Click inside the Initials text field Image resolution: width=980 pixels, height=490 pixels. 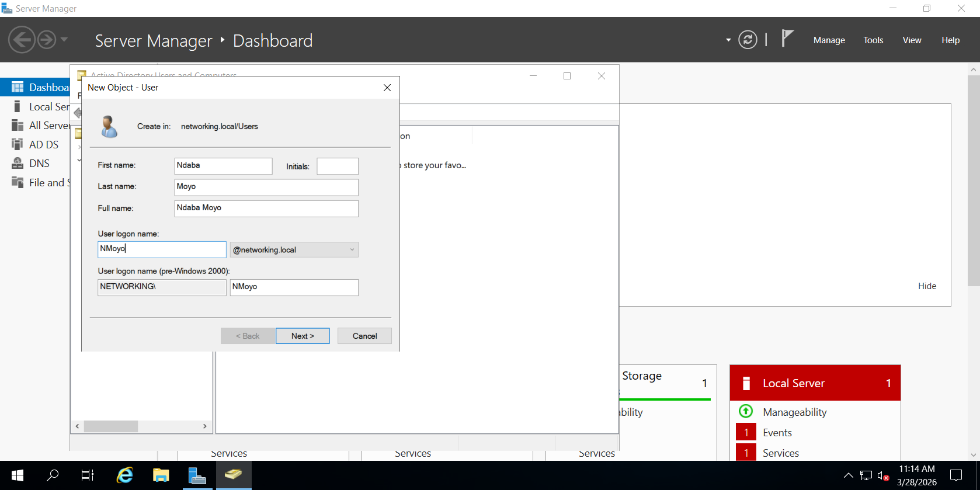click(x=338, y=166)
